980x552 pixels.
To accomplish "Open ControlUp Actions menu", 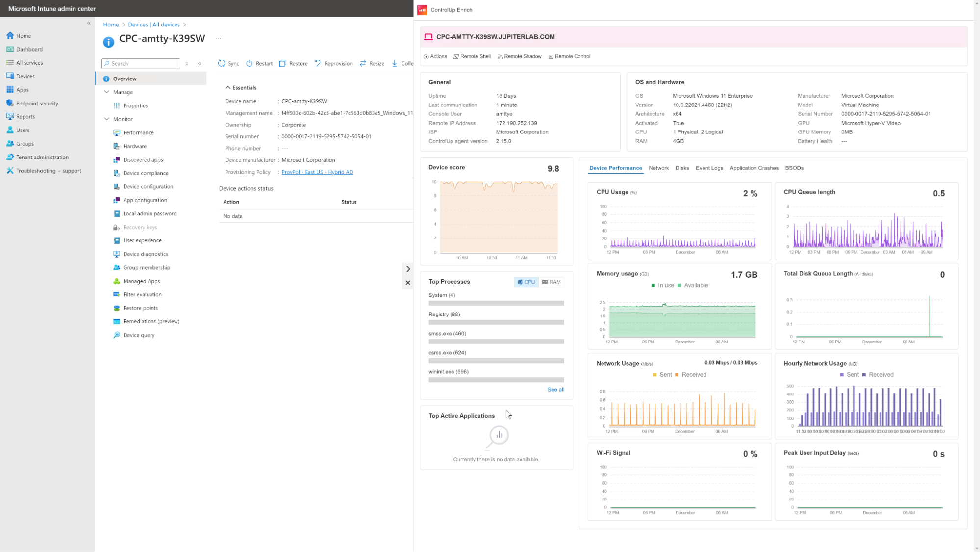I will 435,56.
